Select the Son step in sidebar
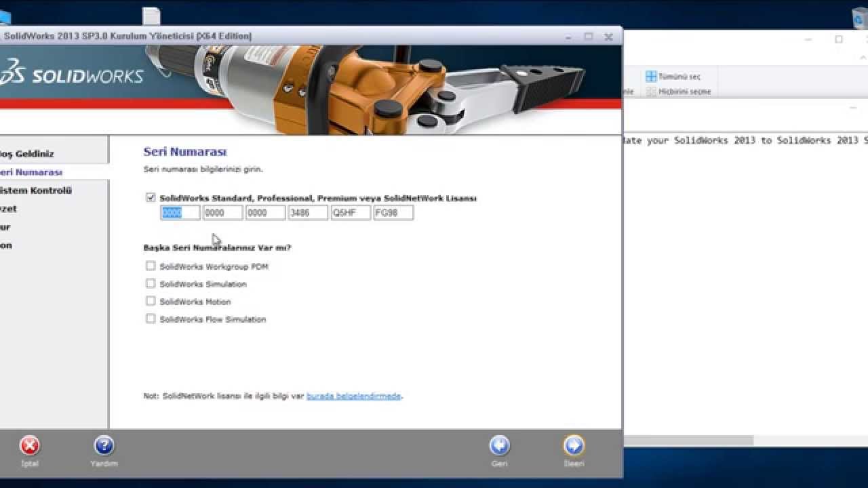868x488 pixels. [6, 245]
